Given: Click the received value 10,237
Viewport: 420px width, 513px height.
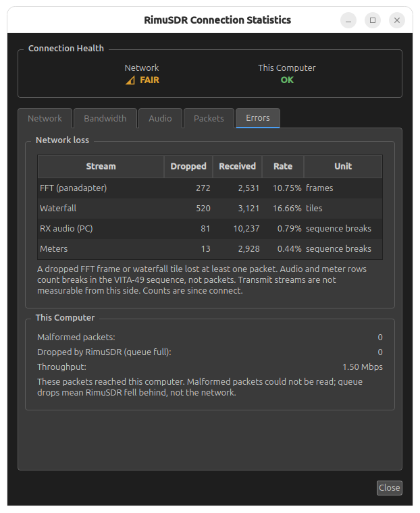Looking at the screenshot, I should 246,229.
